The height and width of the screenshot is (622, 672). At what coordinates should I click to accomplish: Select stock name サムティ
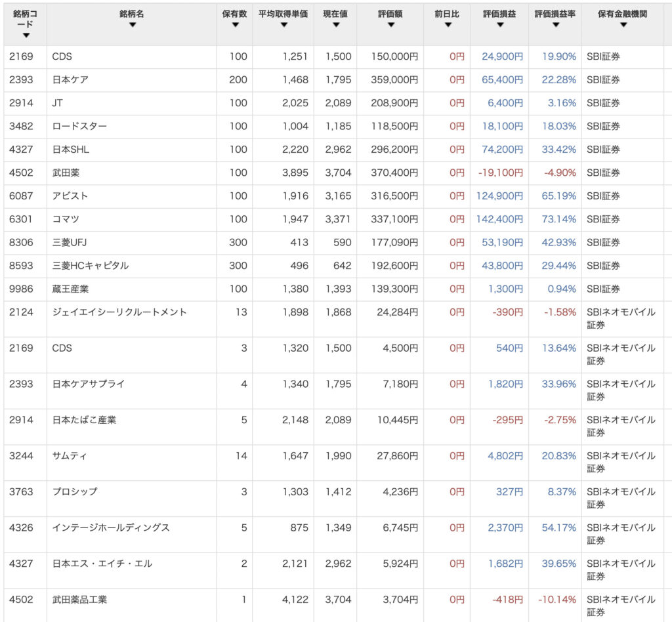coord(70,456)
